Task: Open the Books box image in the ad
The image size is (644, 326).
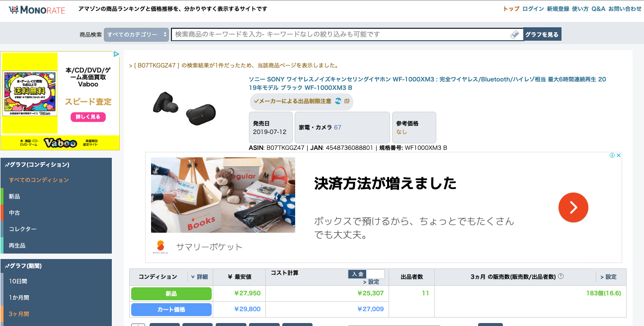Action: pyautogui.click(x=223, y=195)
